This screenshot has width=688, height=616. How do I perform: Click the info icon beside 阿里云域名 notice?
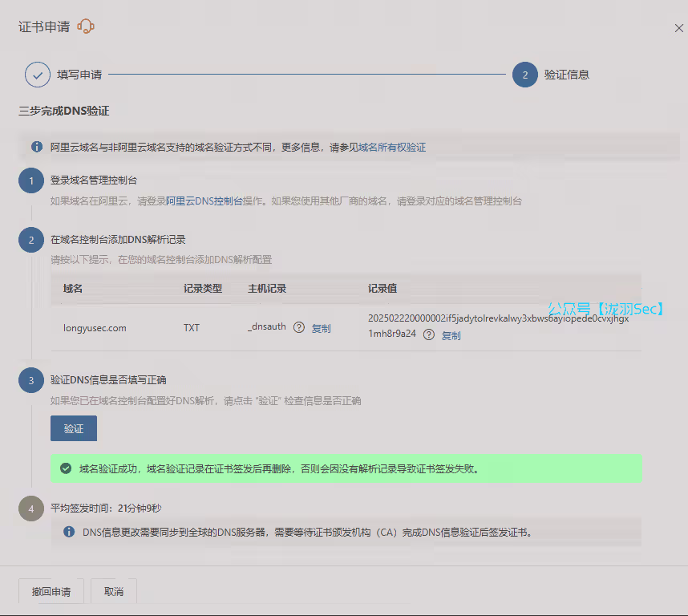[37, 147]
